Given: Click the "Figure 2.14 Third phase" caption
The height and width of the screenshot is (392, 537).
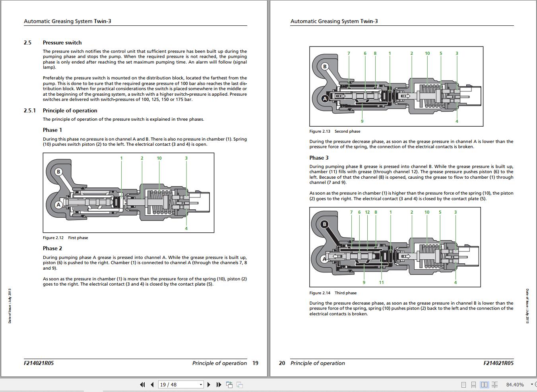Looking at the screenshot, I should click(333, 293).
